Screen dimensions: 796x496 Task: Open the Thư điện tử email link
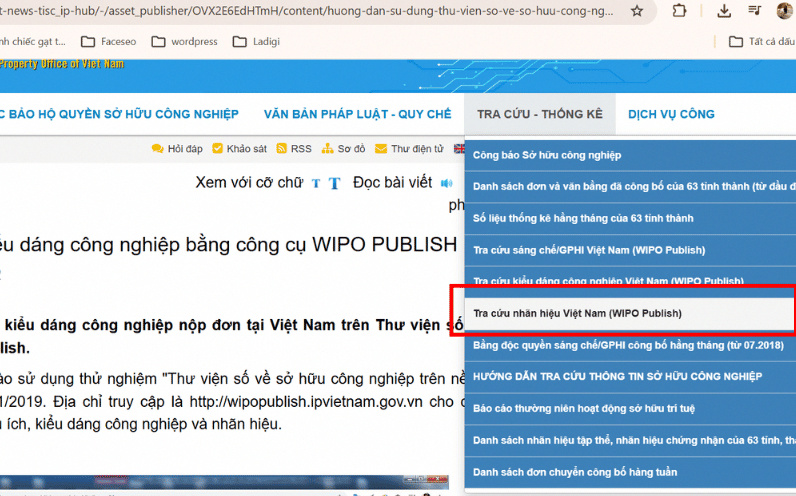click(409, 149)
